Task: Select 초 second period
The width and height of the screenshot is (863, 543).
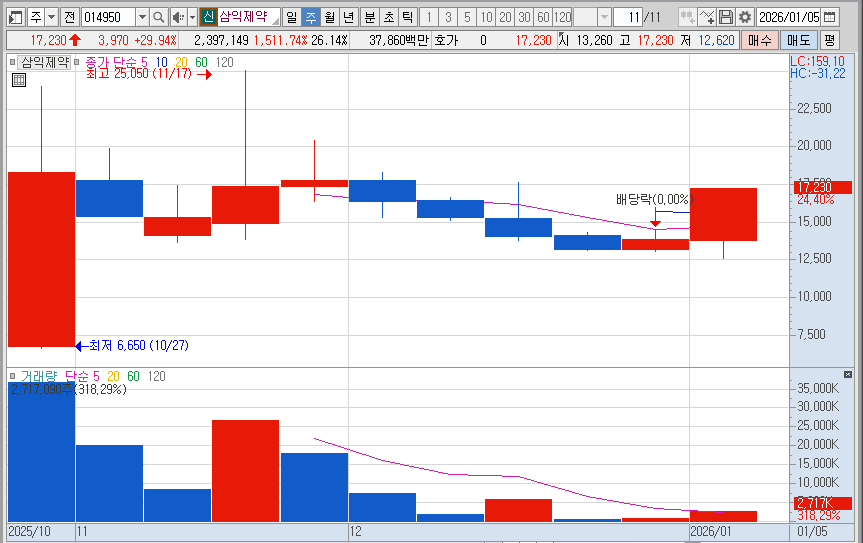Action: 389,18
